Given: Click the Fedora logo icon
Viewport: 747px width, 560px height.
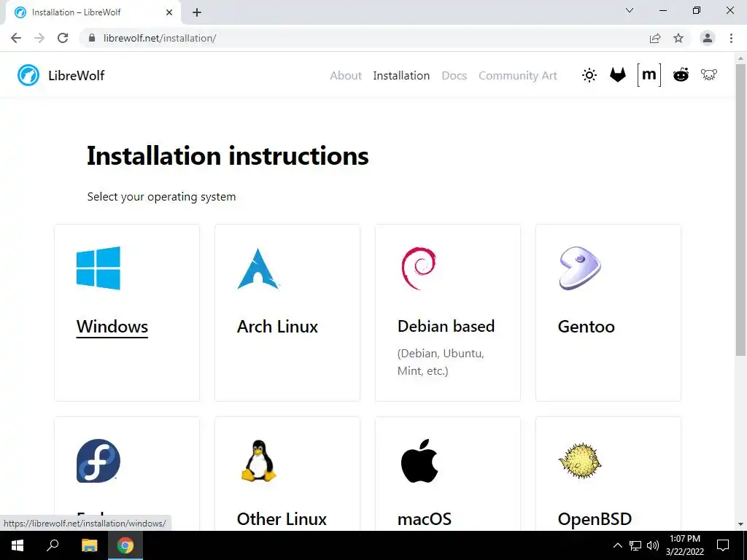Looking at the screenshot, I should pyautogui.click(x=98, y=461).
